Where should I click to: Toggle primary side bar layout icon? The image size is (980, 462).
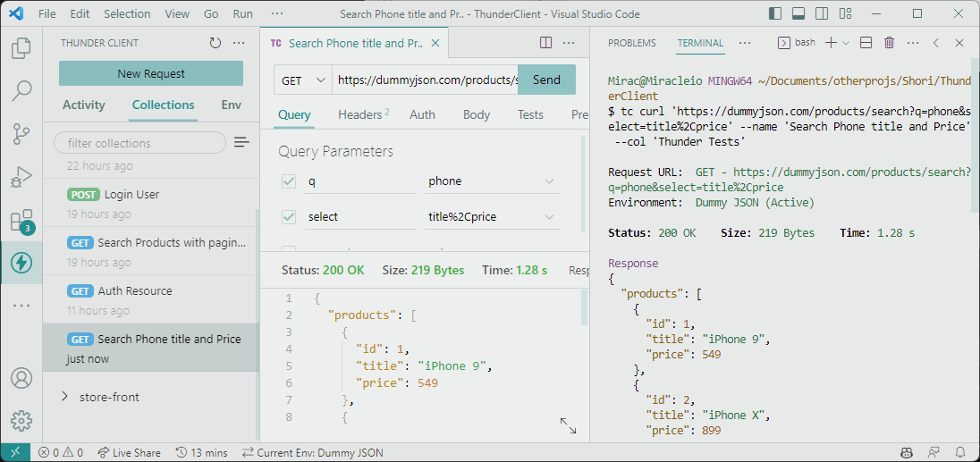point(775,13)
